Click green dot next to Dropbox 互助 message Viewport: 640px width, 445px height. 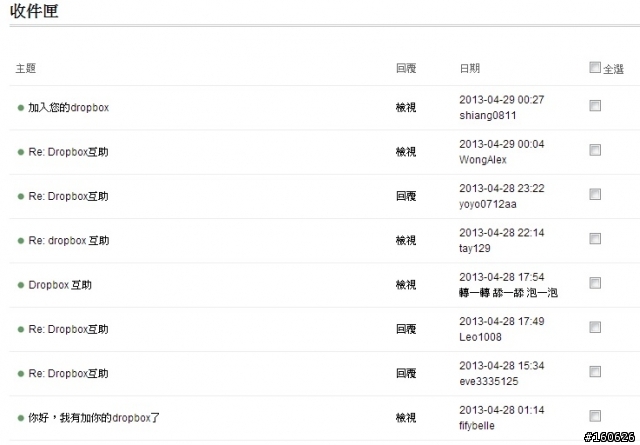pyautogui.click(x=21, y=285)
